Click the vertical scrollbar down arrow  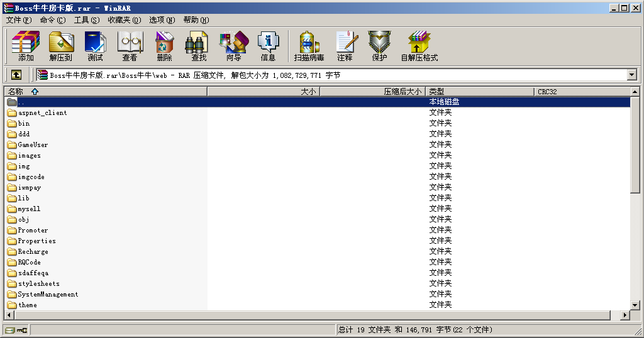635,305
